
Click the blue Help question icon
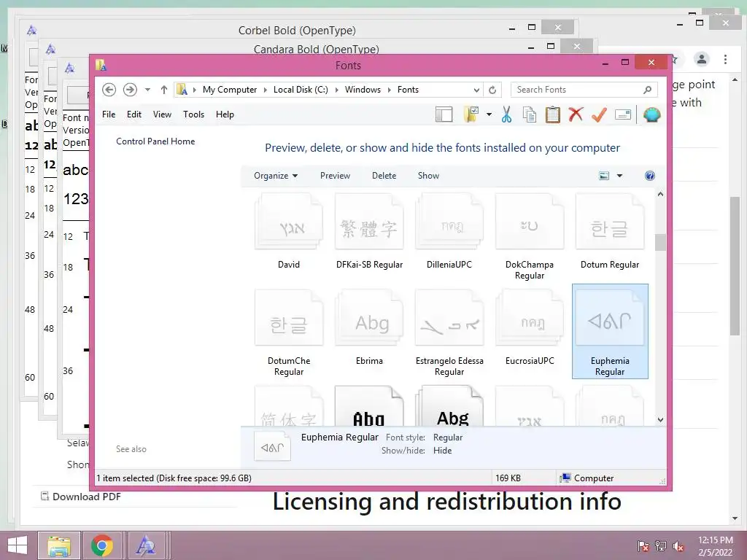tap(650, 176)
